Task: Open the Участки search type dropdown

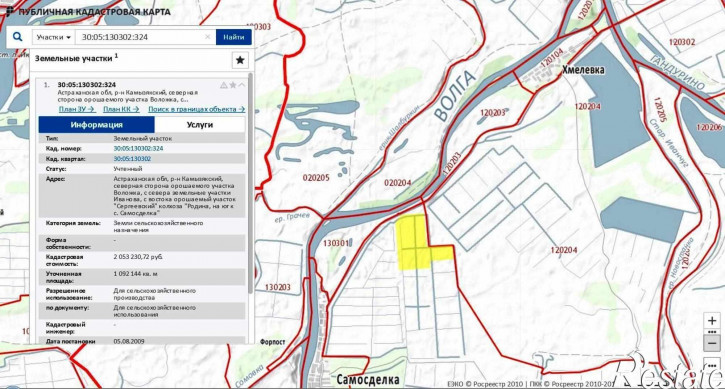Action: pos(54,37)
